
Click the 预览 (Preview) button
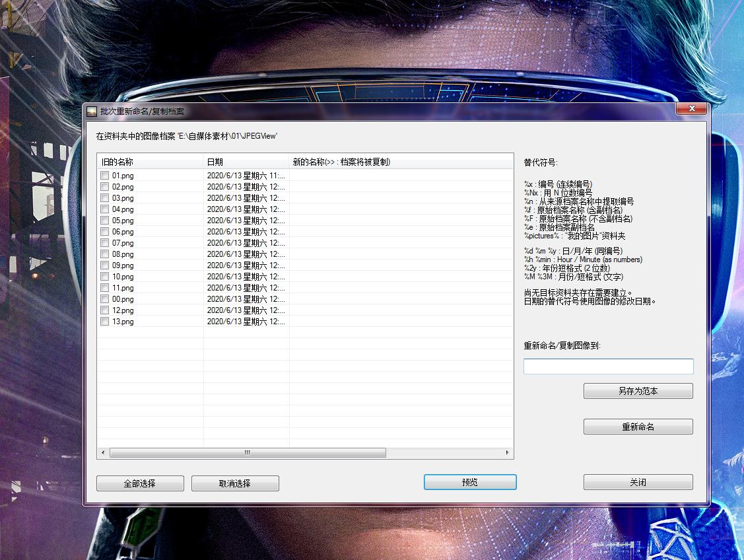[x=469, y=481]
